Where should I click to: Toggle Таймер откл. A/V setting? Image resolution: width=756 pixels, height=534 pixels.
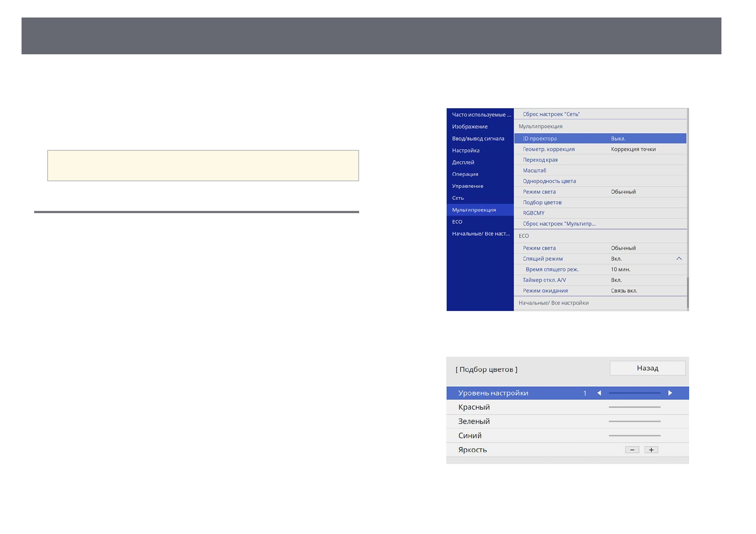coord(544,280)
